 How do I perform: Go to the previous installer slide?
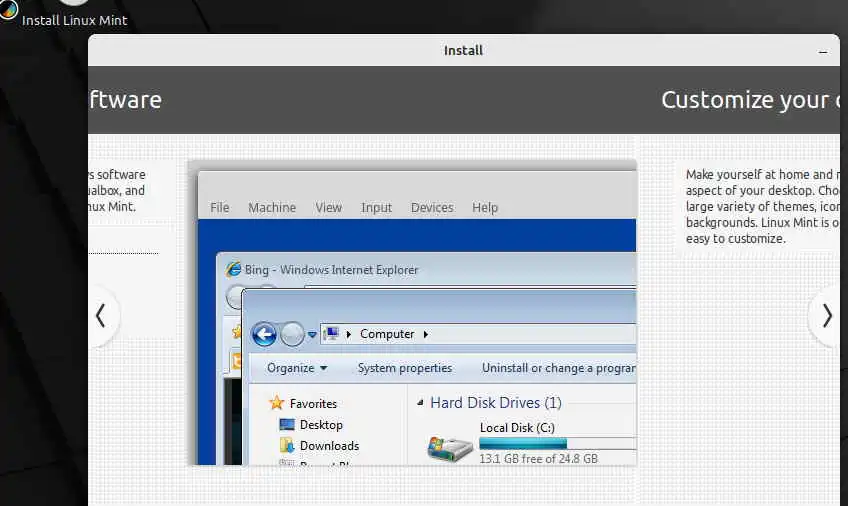tap(101, 316)
